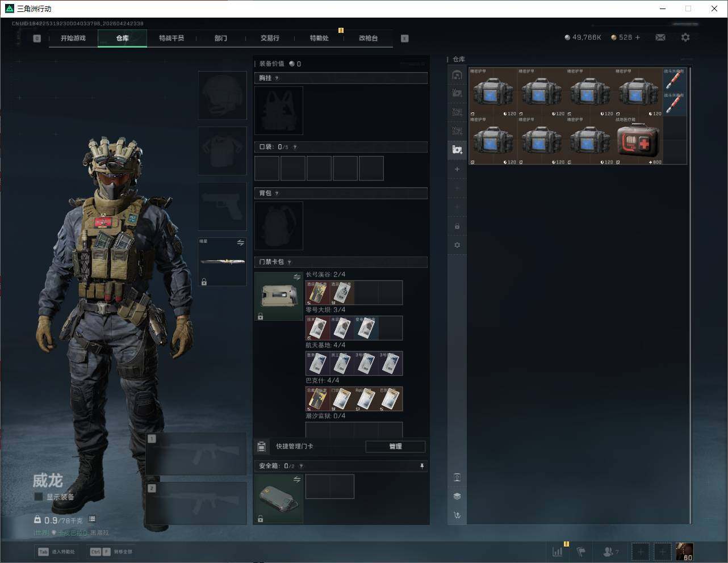This screenshot has width=728, height=563.
Task: Open the statistics bar chart icon
Action: pos(558,552)
